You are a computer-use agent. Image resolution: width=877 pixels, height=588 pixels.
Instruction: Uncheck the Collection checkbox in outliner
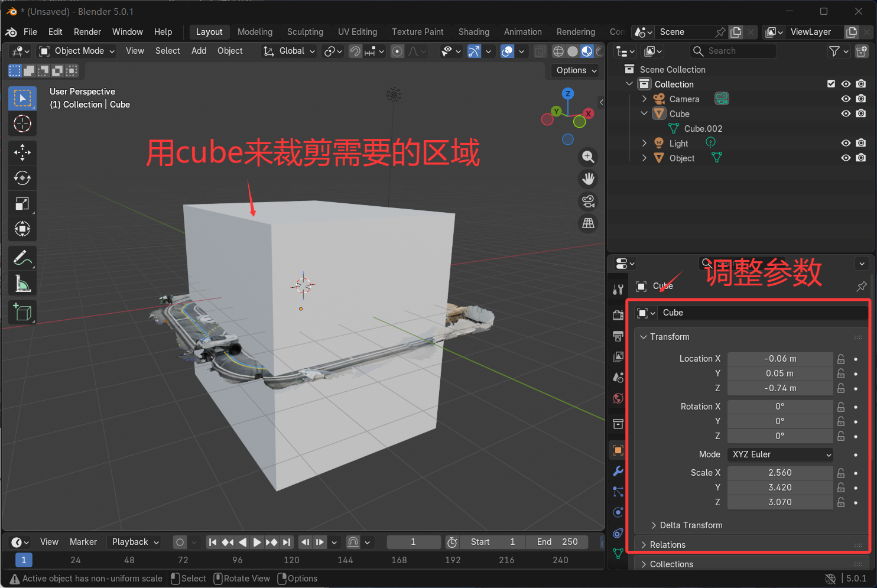[831, 83]
